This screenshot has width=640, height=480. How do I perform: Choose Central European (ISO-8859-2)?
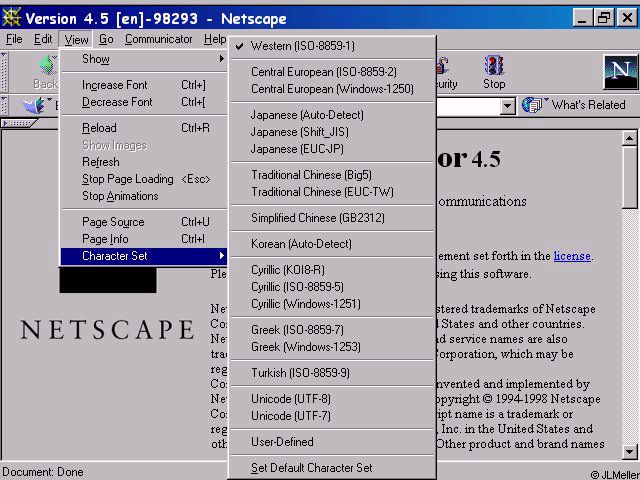[x=333, y=72]
